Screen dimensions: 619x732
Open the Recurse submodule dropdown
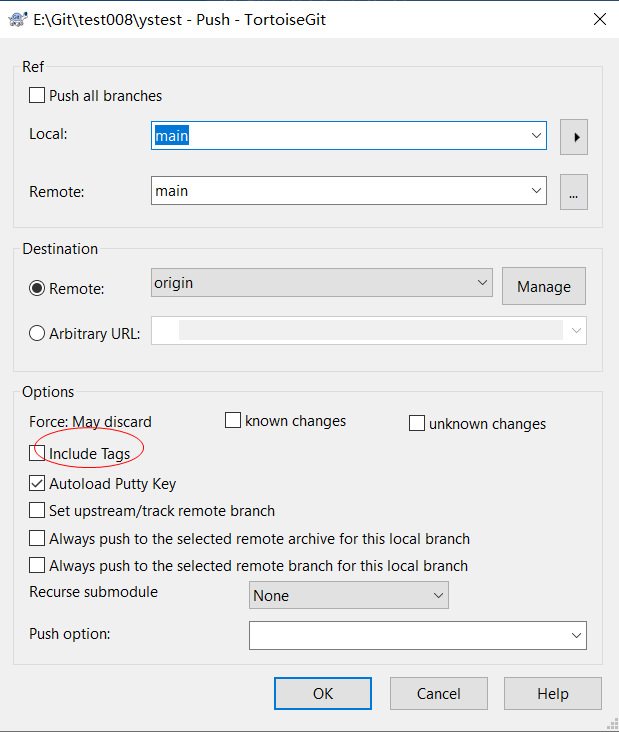[x=349, y=595]
